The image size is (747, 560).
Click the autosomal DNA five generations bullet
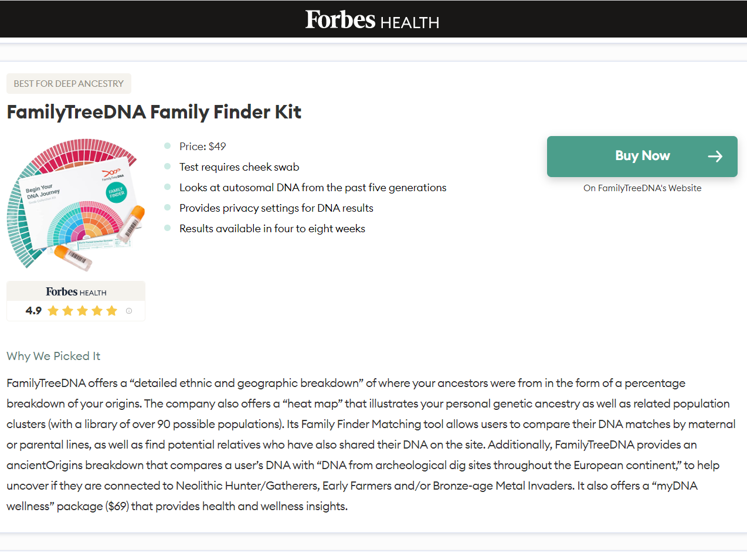pyautogui.click(x=313, y=188)
